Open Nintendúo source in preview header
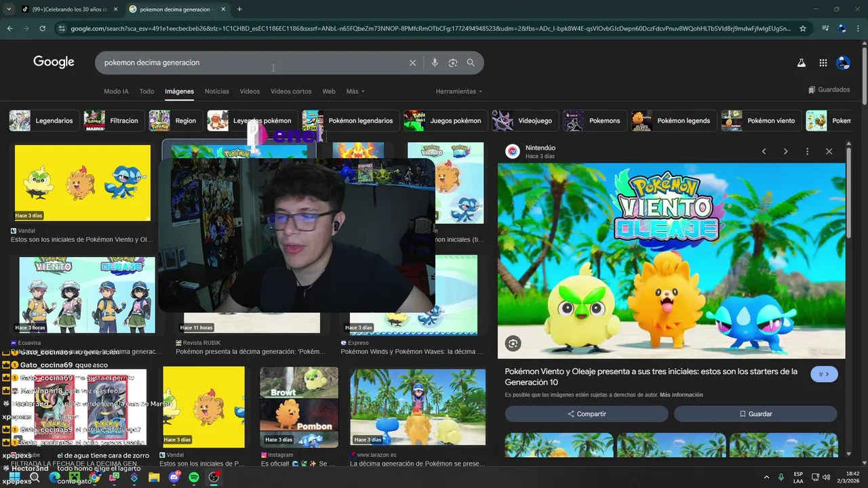The width and height of the screenshot is (868, 488). [532, 151]
